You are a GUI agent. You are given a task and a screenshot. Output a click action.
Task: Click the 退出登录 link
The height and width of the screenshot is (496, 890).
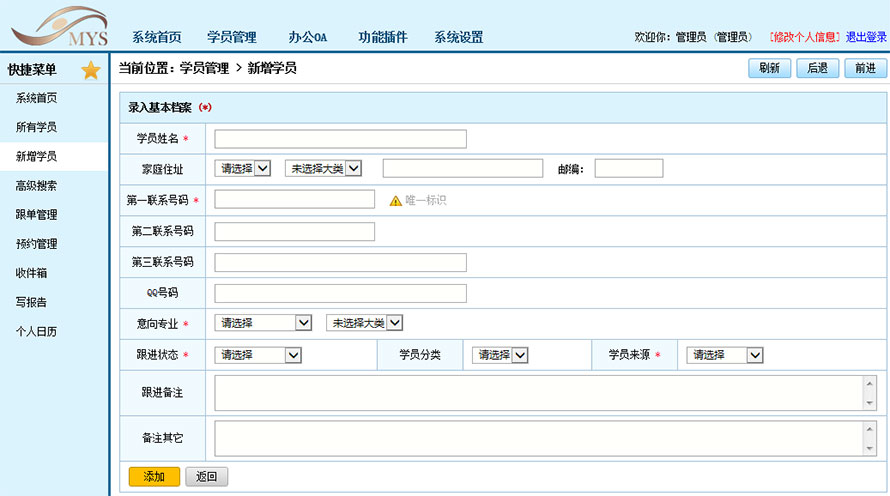[865, 37]
